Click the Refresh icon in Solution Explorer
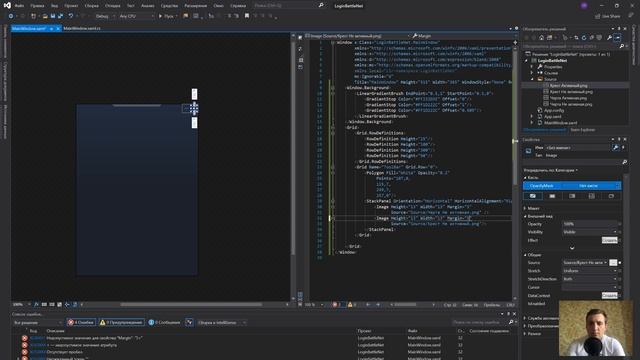 [584, 38]
